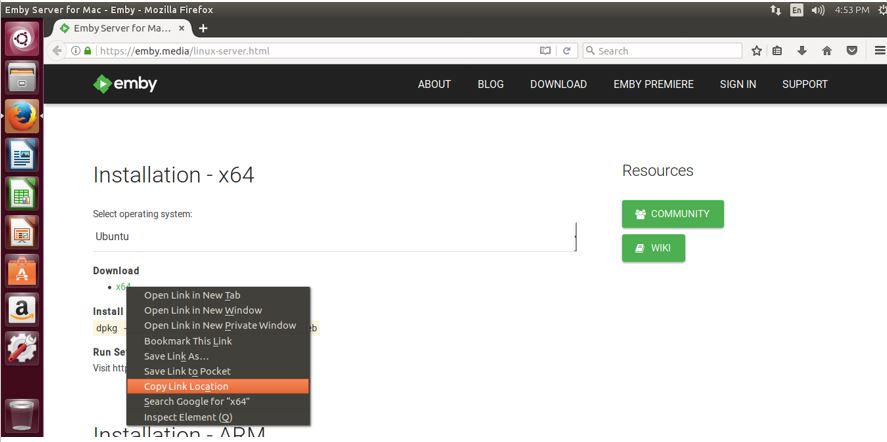Open the Downloads arrow panel
Screen dimensions: 887x442
pyautogui.click(x=802, y=51)
